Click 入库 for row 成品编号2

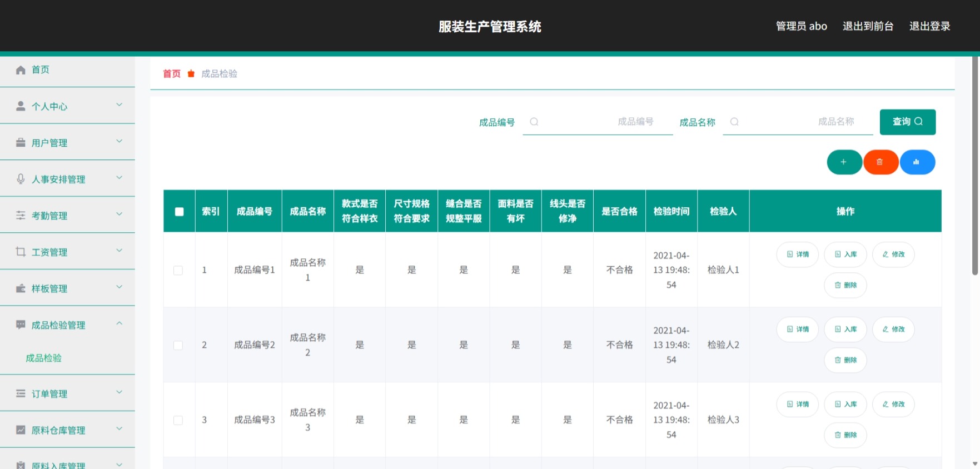[845, 330]
